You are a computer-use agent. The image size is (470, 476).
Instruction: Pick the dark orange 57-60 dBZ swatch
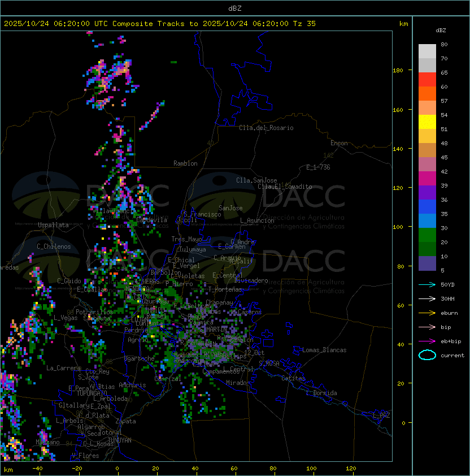427,93
